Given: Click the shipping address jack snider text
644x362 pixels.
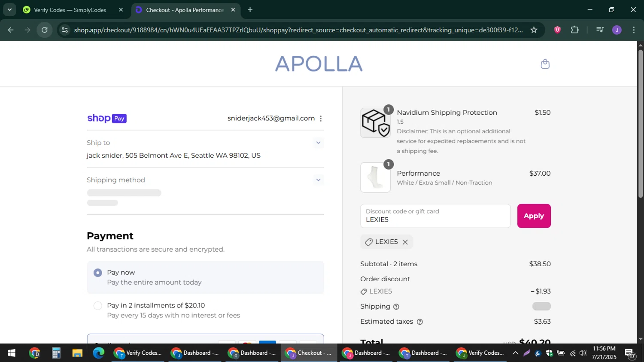Looking at the screenshot, I should click(x=173, y=155).
